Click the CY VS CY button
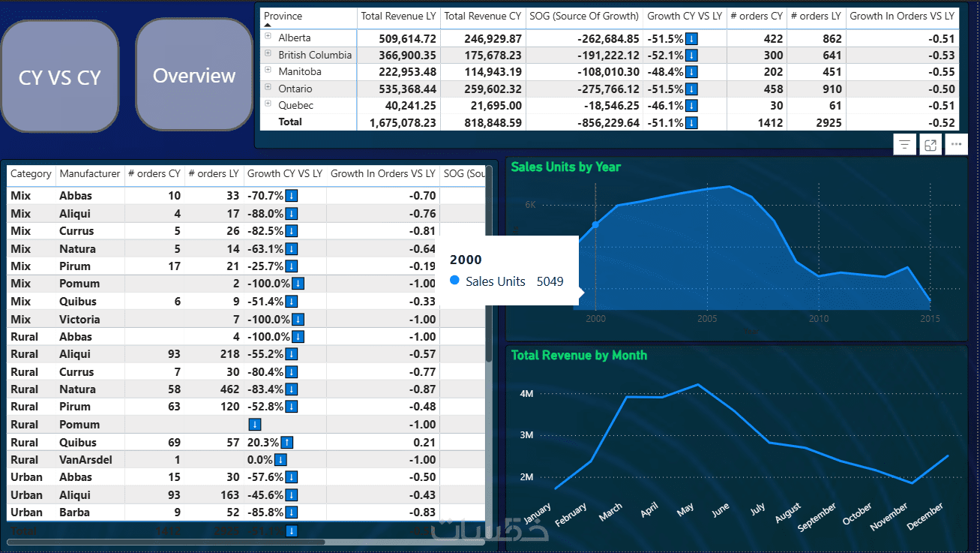 tap(60, 77)
